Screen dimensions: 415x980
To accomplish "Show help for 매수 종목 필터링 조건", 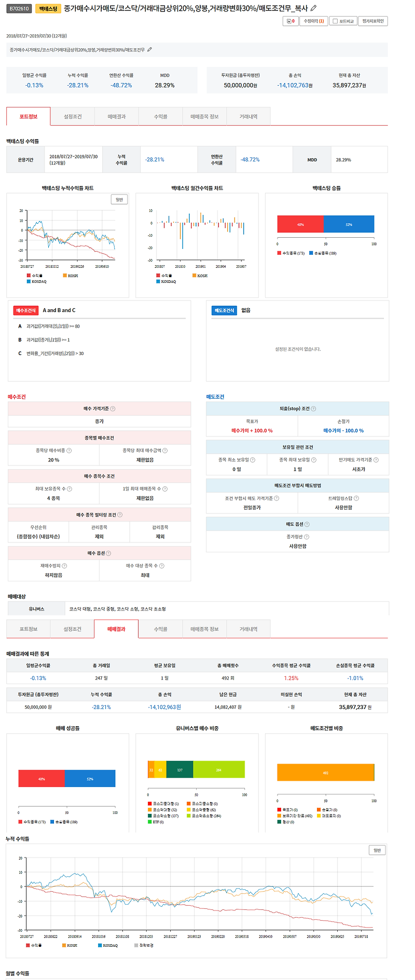I will [120, 515].
